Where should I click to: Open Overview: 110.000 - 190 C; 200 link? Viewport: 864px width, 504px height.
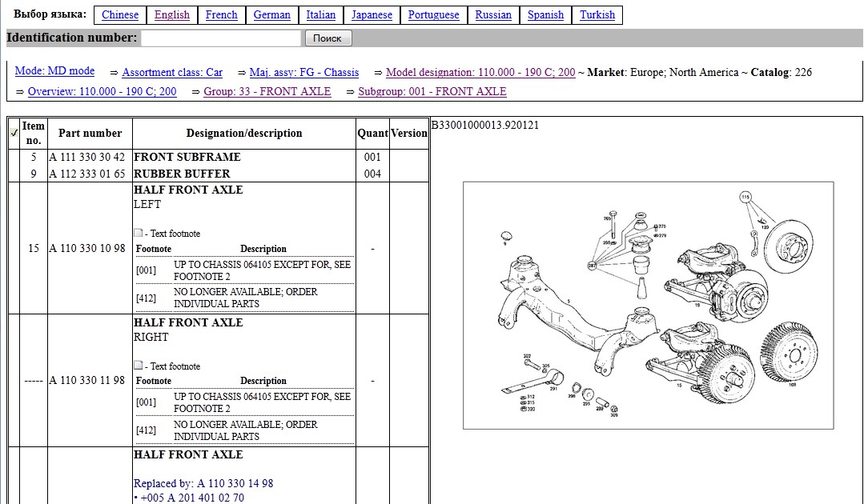[x=102, y=91]
